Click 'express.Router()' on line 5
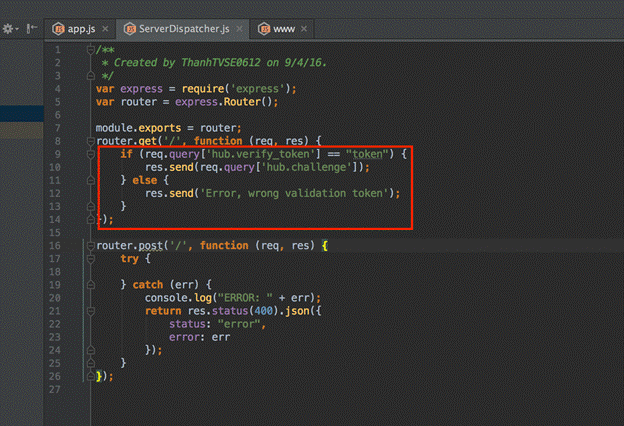Viewport: 624px width, 426px height. pyautogui.click(x=224, y=102)
